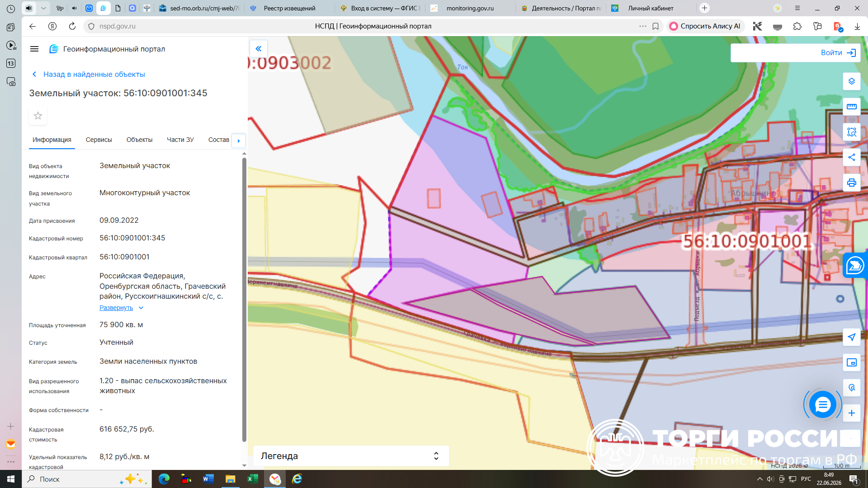Click the cadastral number 56:10:0901001:345 value
The image size is (868, 488).
(x=132, y=238)
